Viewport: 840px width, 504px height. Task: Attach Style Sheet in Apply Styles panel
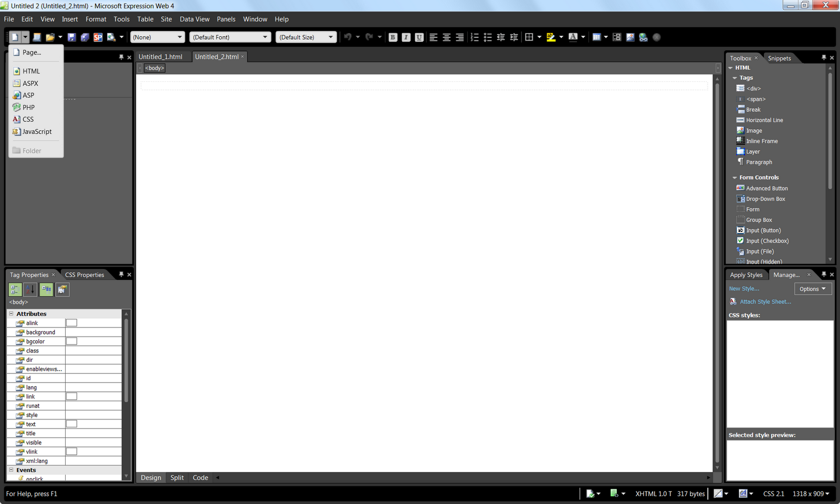coord(765,301)
